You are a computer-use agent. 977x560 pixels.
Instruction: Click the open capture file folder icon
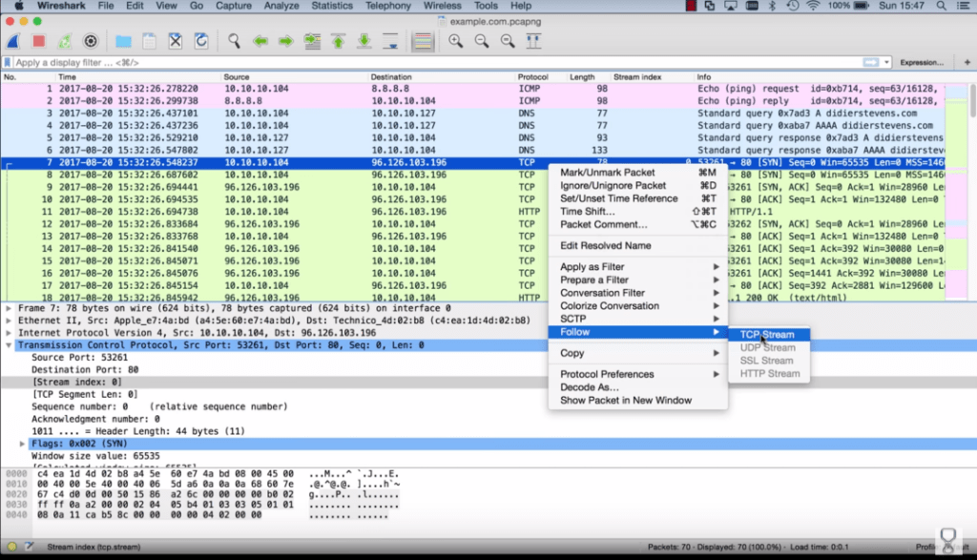tap(123, 41)
